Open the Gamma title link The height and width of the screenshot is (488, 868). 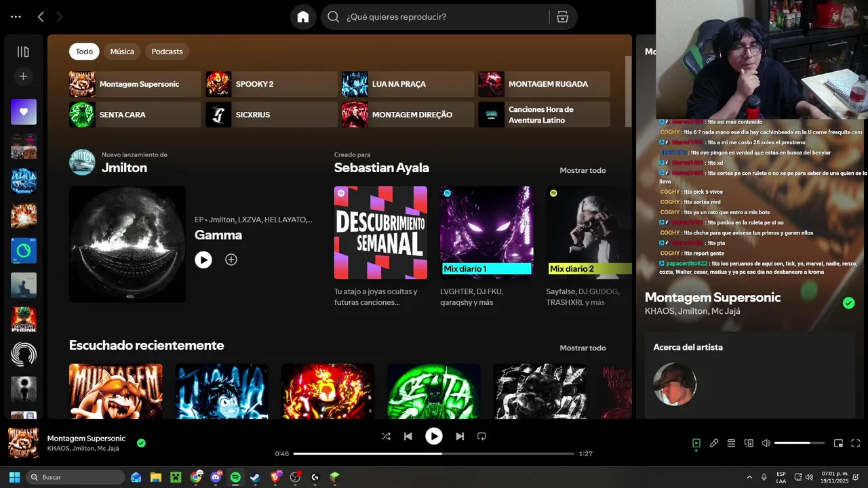click(x=218, y=235)
